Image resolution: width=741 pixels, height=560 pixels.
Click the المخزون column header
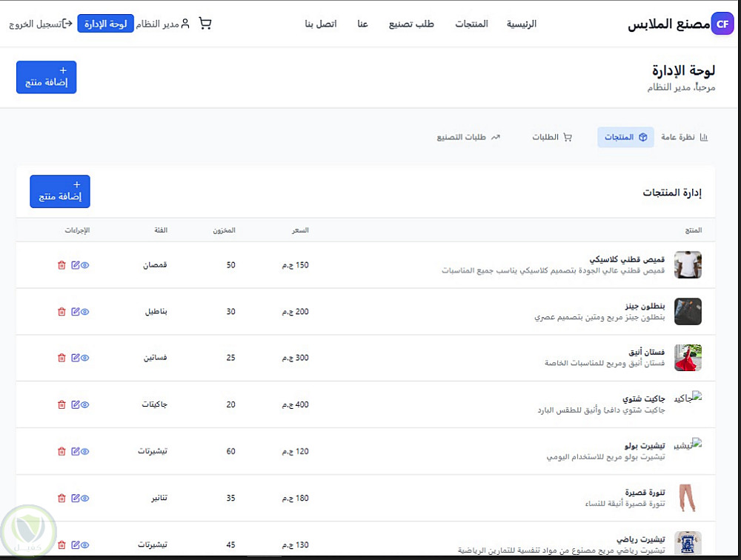coord(224,230)
